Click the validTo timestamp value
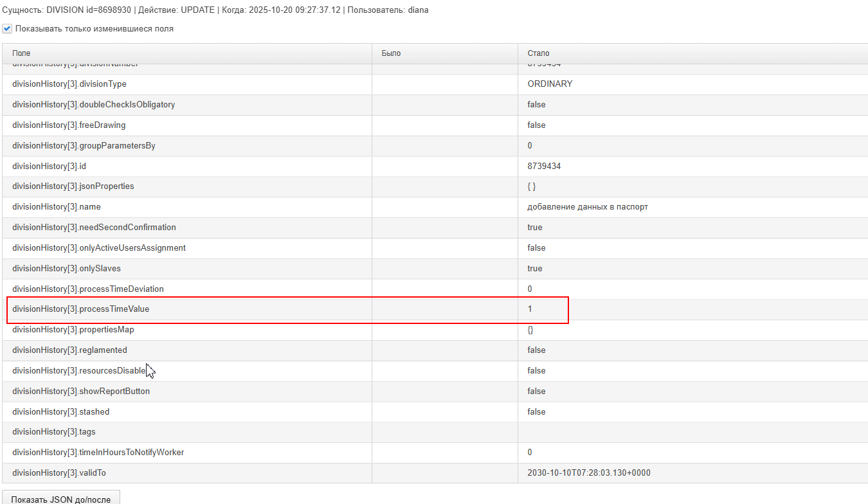 589,473
